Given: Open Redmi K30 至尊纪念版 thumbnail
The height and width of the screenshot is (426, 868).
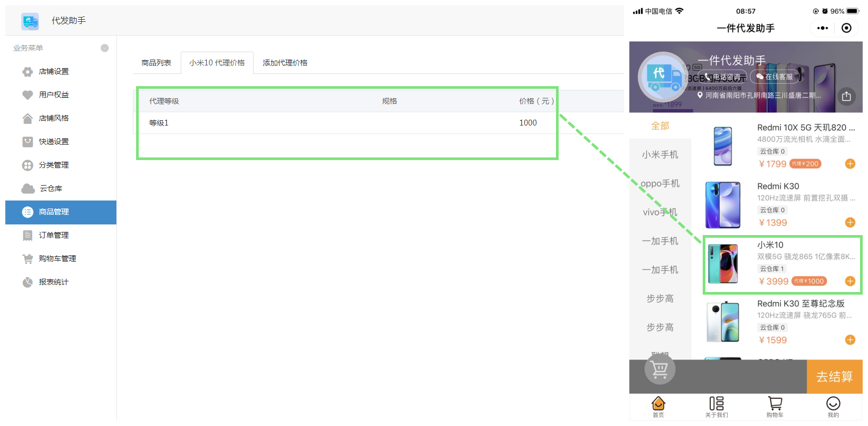Looking at the screenshot, I should (x=723, y=322).
